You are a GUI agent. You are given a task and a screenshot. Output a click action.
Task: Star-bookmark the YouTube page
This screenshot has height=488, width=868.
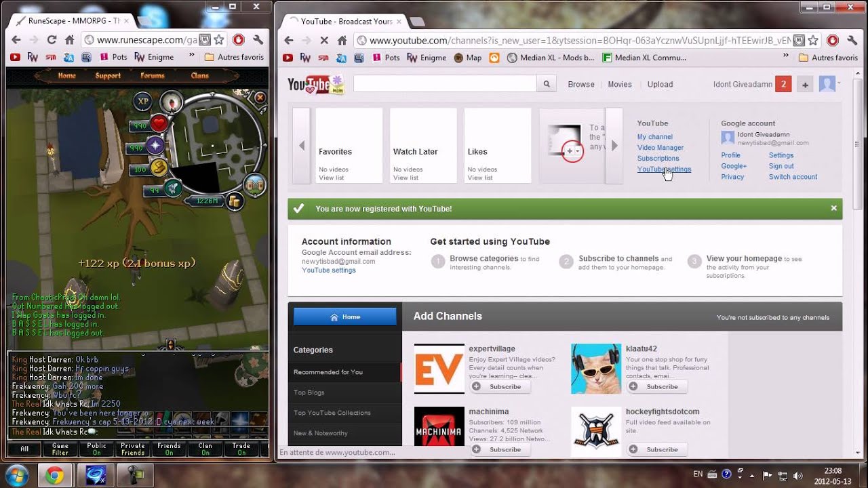[814, 40]
